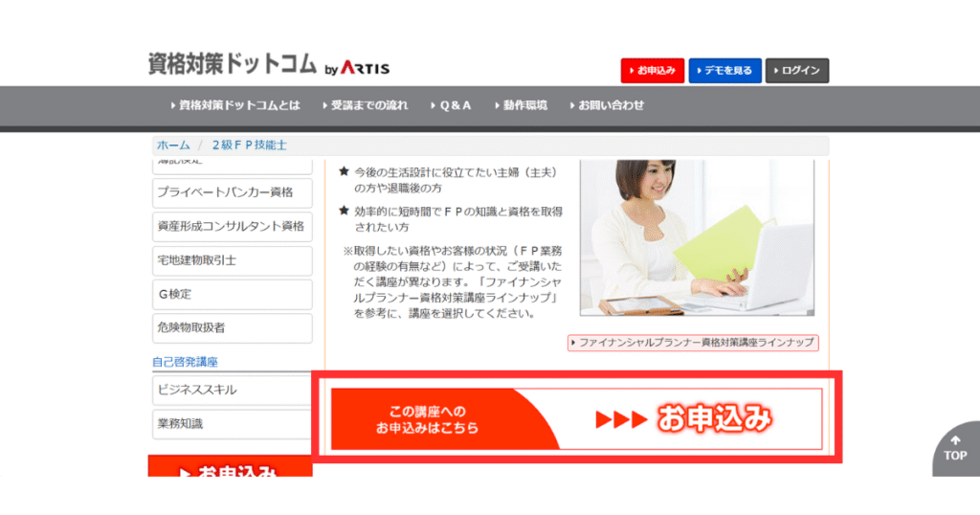Click ホーム breadcrumb link

click(x=173, y=146)
